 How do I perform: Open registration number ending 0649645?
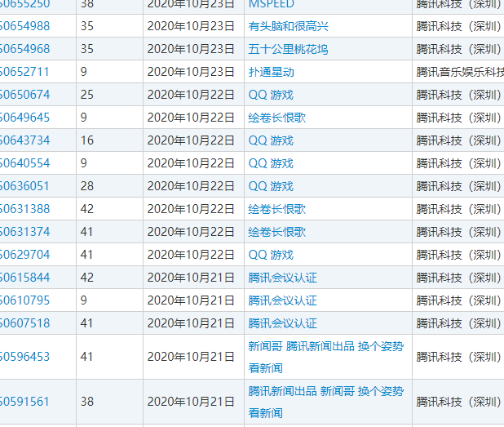pos(24,118)
